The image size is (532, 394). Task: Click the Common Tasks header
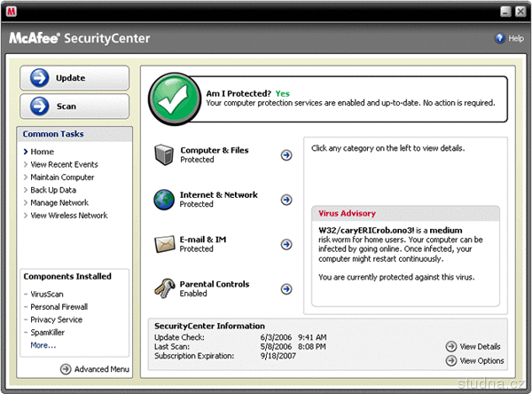(53, 134)
